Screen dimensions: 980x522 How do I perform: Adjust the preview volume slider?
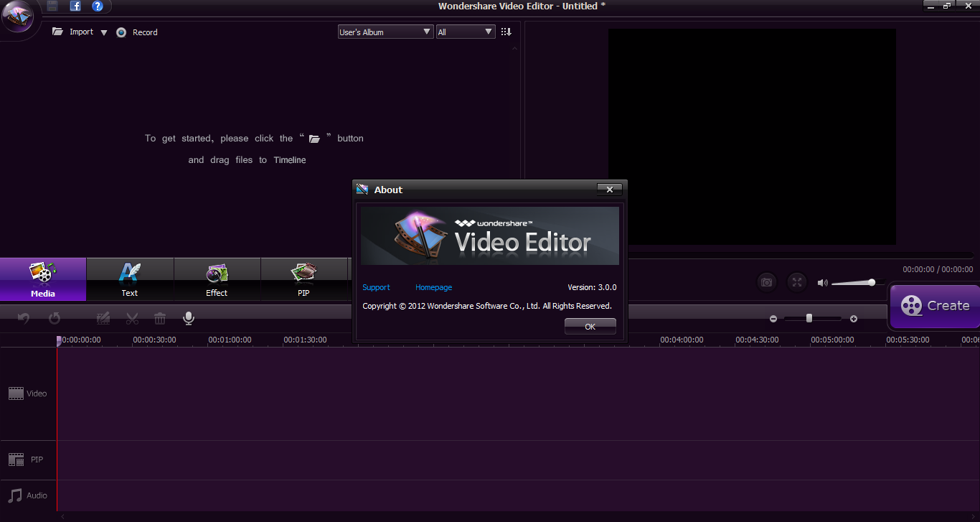click(x=857, y=283)
